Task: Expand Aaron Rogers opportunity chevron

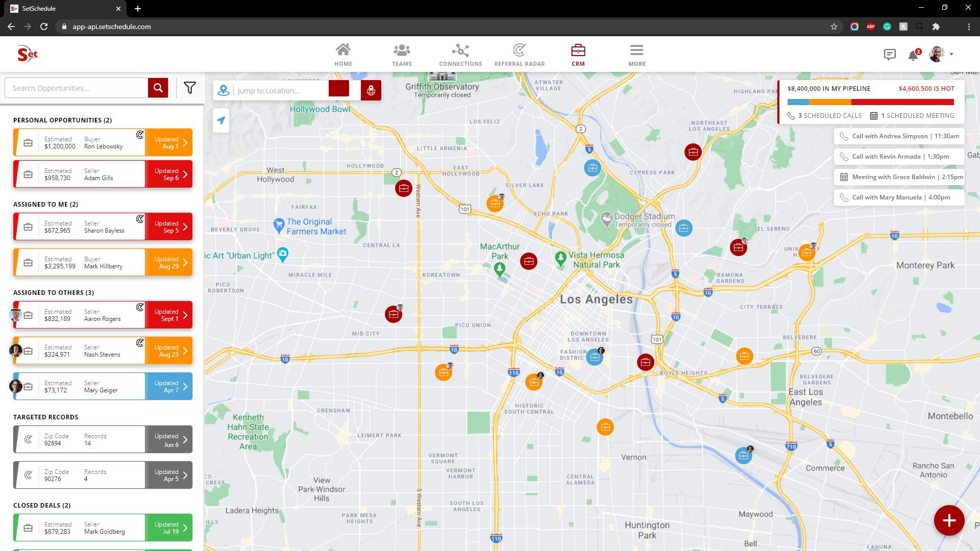Action: pos(185,315)
